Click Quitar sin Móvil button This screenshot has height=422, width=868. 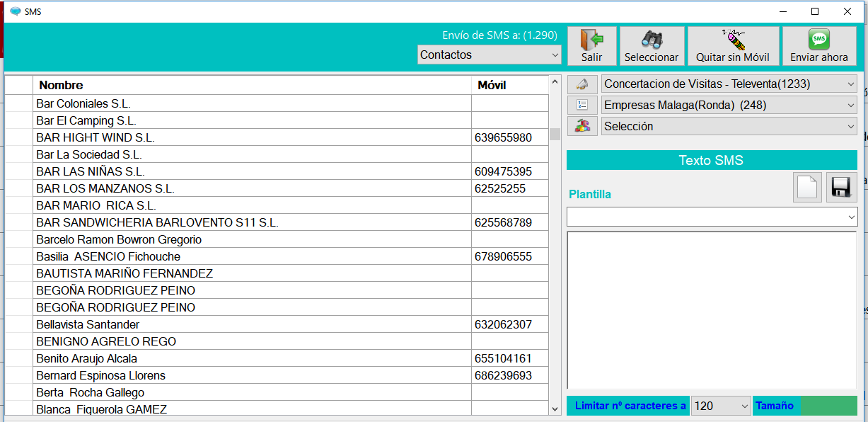pyautogui.click(x=733, y=46)
